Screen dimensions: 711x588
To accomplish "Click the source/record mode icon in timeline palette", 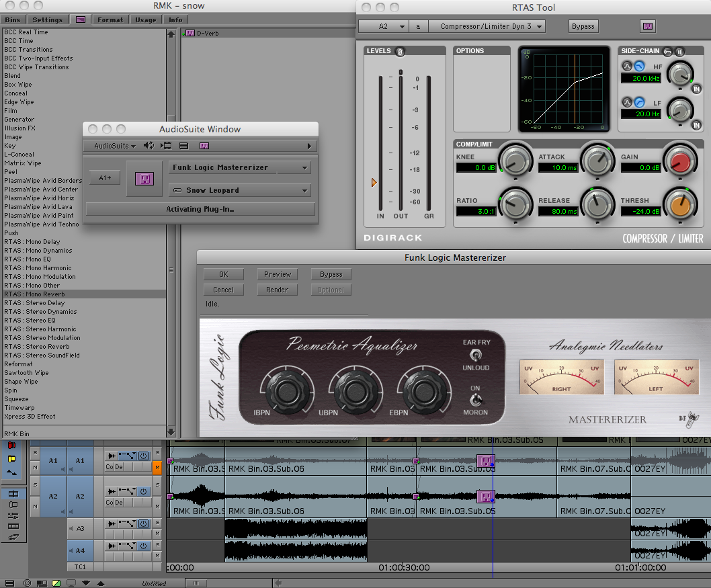I will tap(13, 494).
